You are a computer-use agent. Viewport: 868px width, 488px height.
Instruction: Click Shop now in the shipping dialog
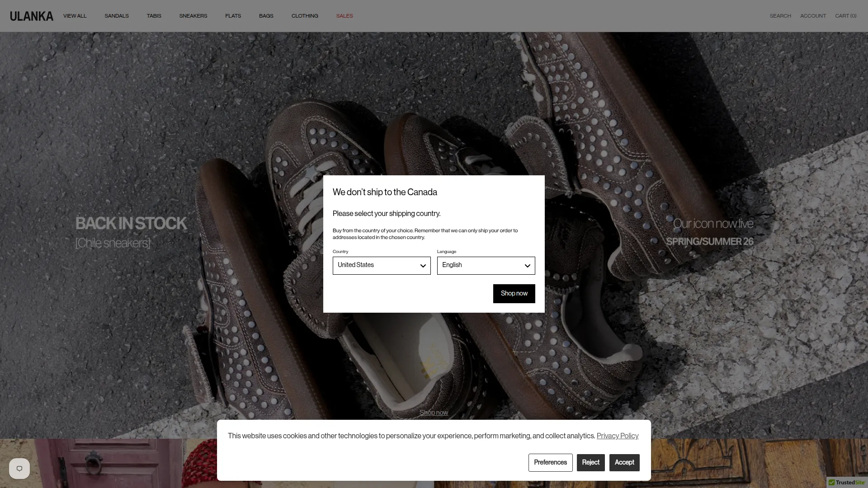click(x=514, y=294)
